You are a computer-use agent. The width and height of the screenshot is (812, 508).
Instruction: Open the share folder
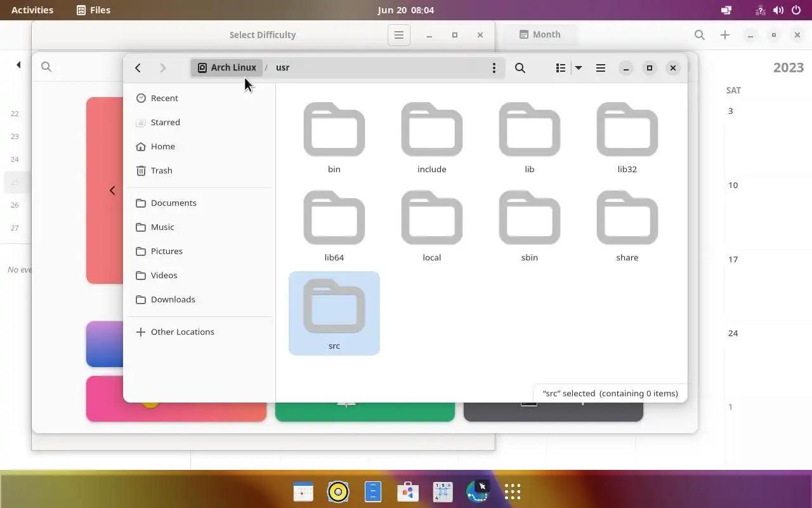coord(627,225)
